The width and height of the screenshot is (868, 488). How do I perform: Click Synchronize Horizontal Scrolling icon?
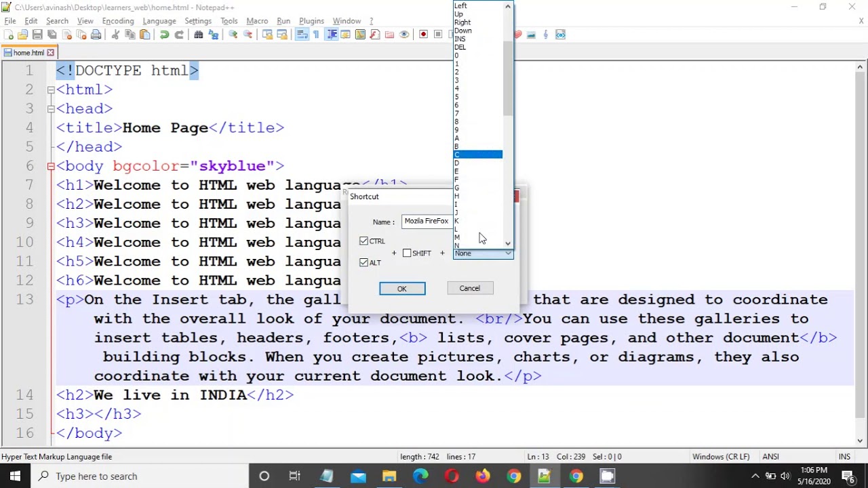[282, 35]
